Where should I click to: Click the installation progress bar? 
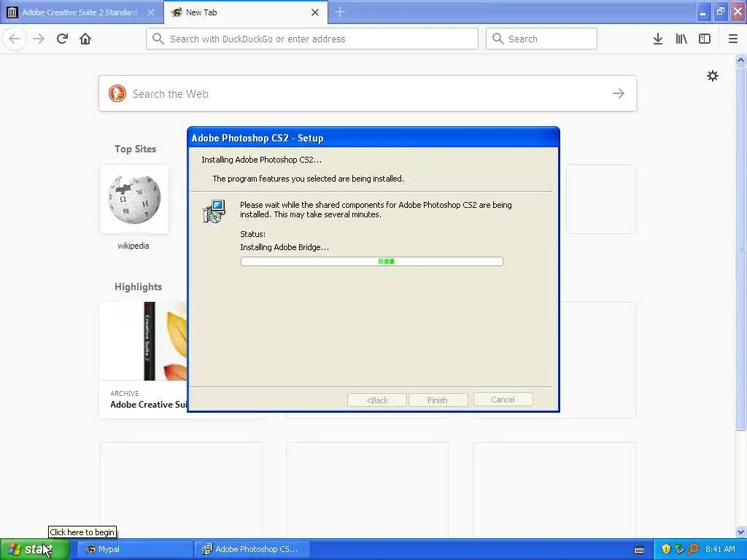[371, 262]
